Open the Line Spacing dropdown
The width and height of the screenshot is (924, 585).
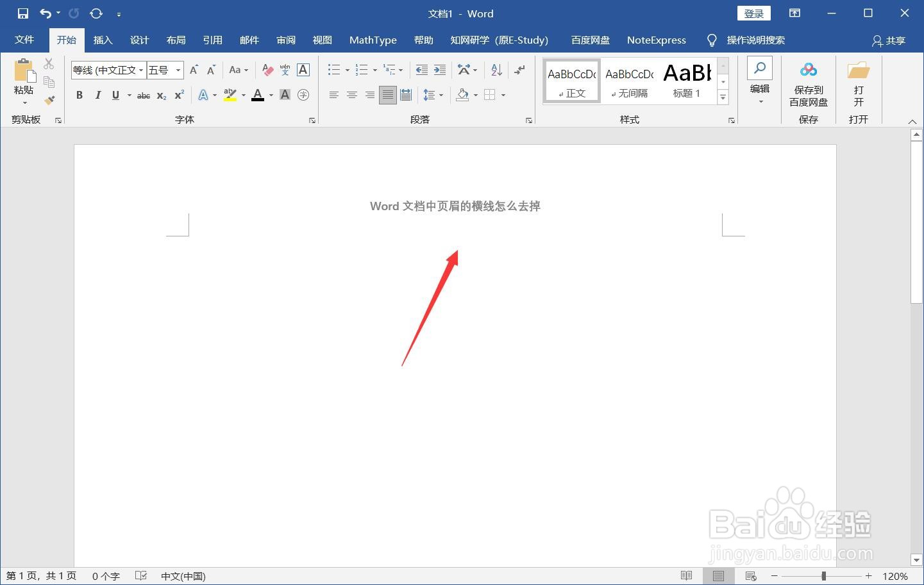pos(433,95)
